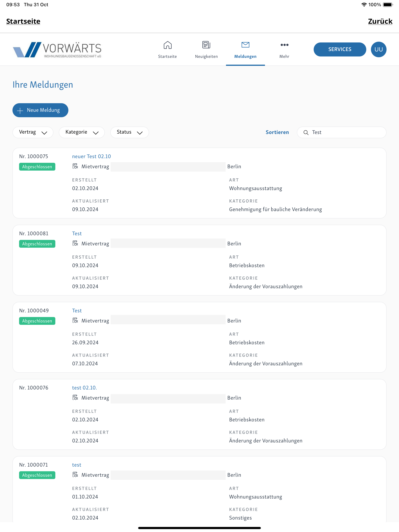The width and height of the screenshot is (399, 532).
Task: Click the Vorwärts company logo
Action: point(57,50)
